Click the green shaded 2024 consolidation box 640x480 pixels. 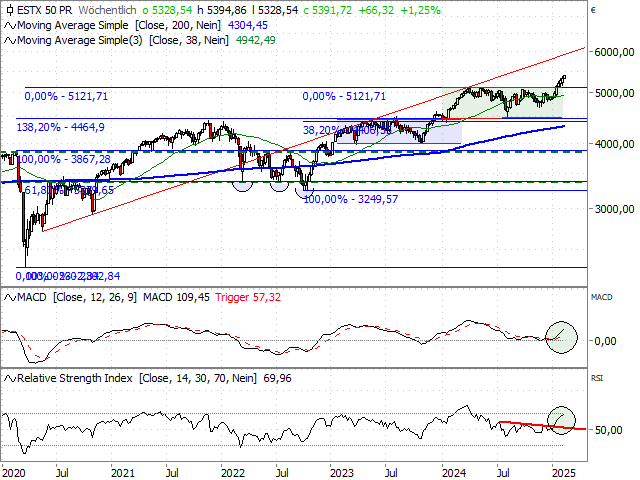point(502,103)
